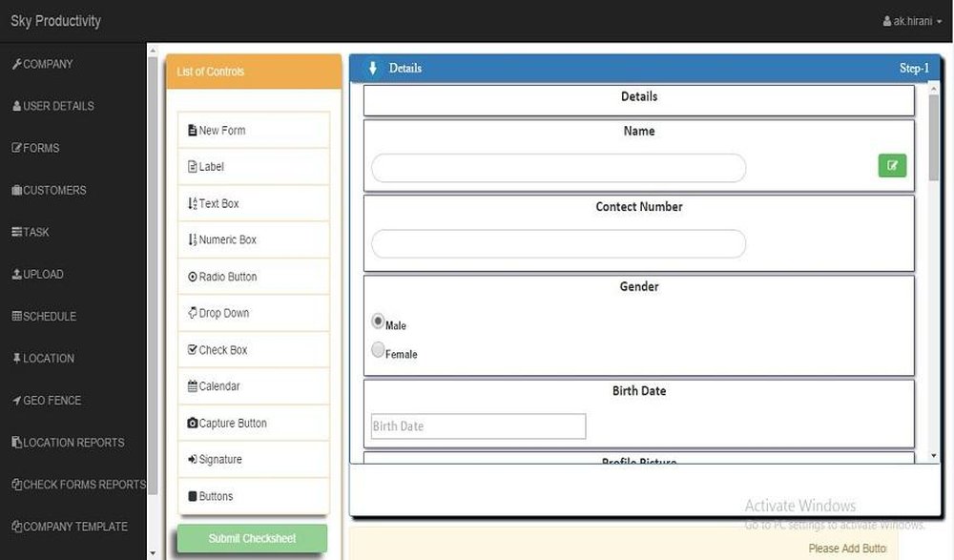Click the numeric sort icon of Numeric Box
Image resolution: width=954 pixels, height=560 pixels.
[x=193, y=239]
